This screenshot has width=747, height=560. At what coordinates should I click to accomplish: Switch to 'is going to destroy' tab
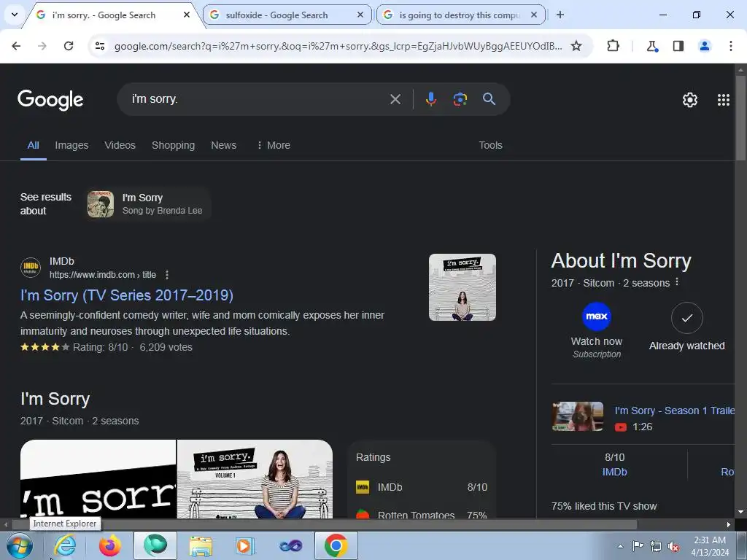(x=460, y=15)
